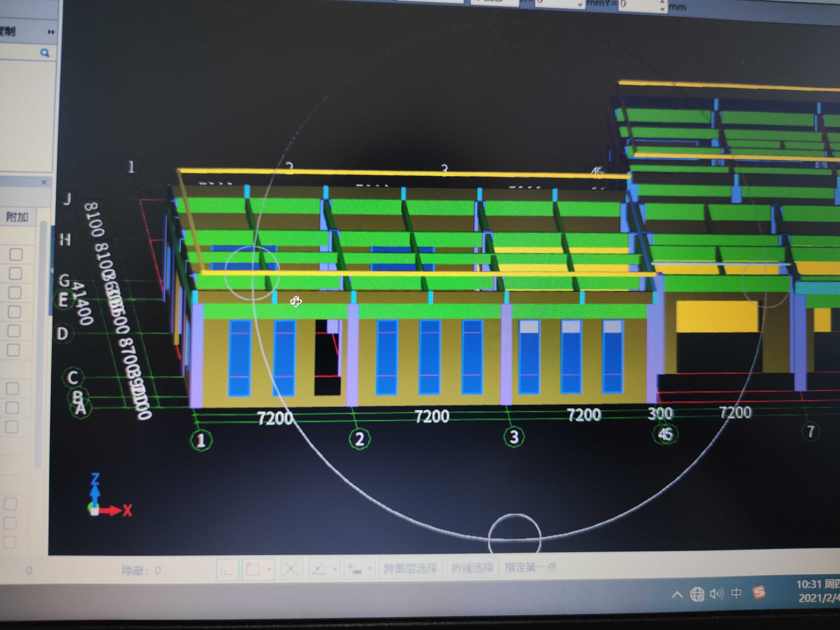Click bottom grid axis bubble 7
Image resolution: width=840 pixels, height=630 pixels.
[810, 431]
